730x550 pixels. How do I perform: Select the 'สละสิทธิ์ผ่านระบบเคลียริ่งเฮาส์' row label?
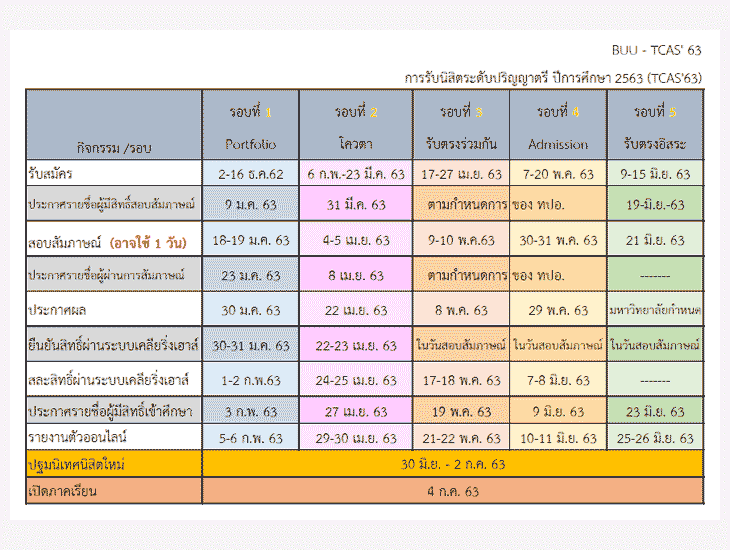tap(114, 379)
